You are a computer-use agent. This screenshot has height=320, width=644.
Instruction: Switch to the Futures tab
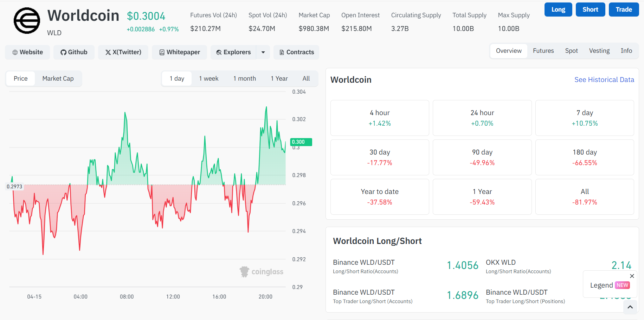543,51
